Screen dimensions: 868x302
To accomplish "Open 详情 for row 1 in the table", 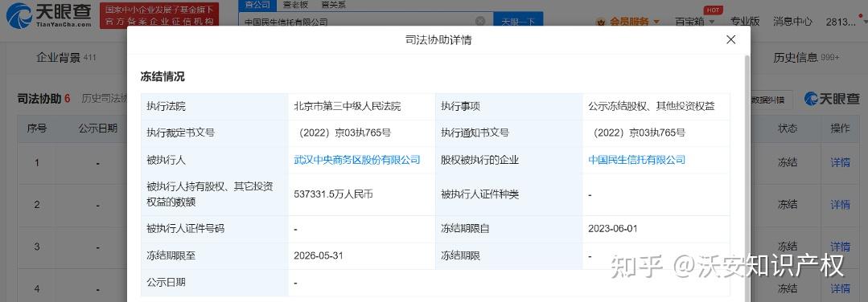I will point(841,162).
